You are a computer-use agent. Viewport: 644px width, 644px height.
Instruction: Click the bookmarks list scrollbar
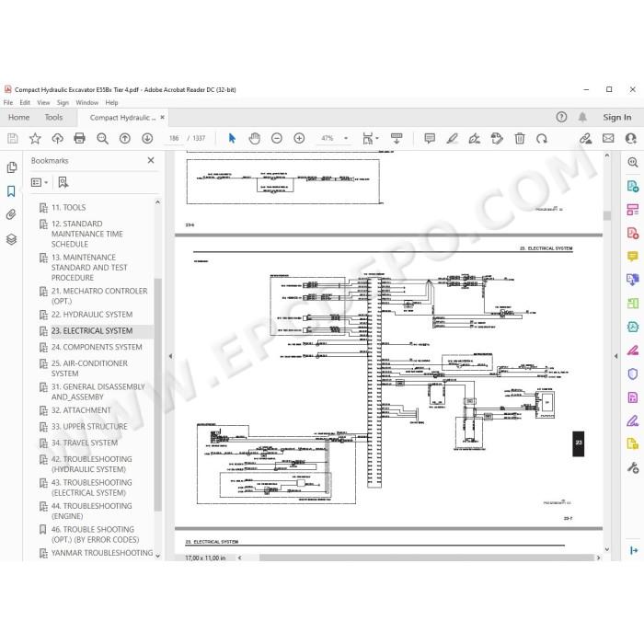[x=157, y=395]
